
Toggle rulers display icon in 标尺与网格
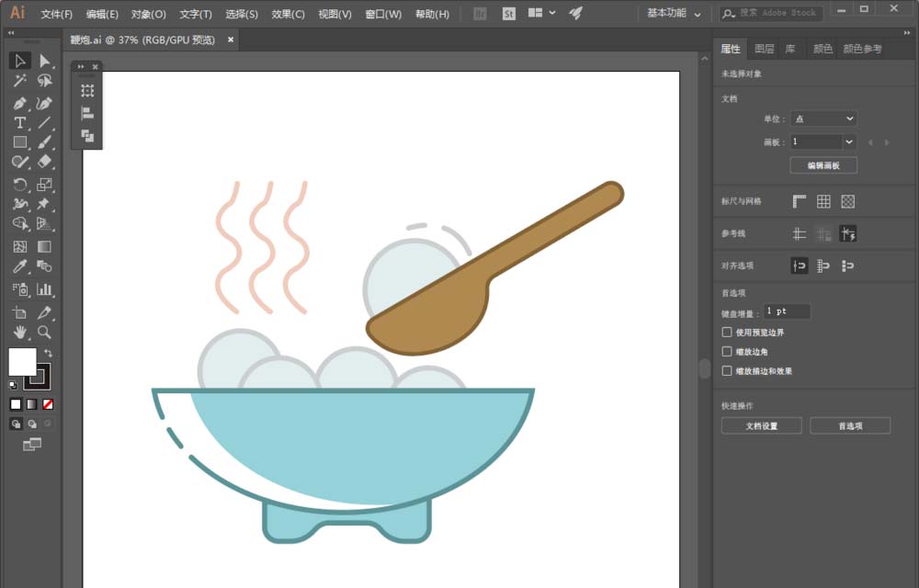800,201
